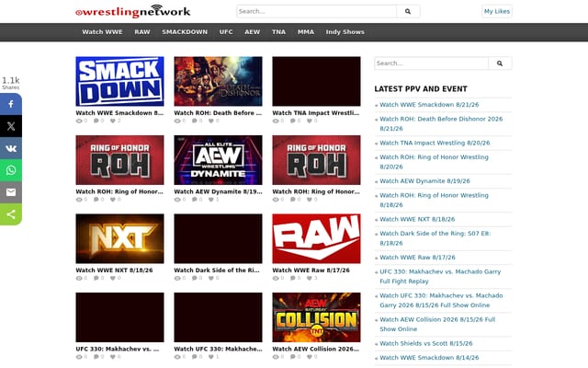Open sidebar link Watch AEW Collision 2026 8/15/26
This screenshot has height=368, width=588.
437,324
